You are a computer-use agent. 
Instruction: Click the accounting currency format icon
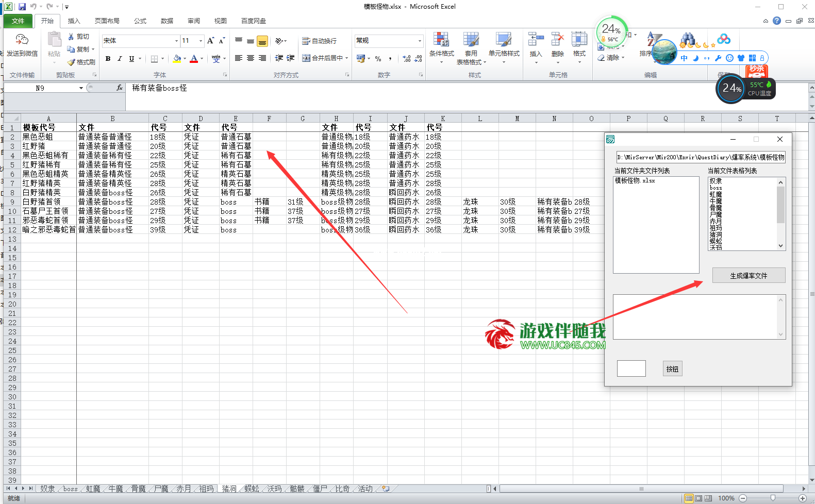(361, 59)
